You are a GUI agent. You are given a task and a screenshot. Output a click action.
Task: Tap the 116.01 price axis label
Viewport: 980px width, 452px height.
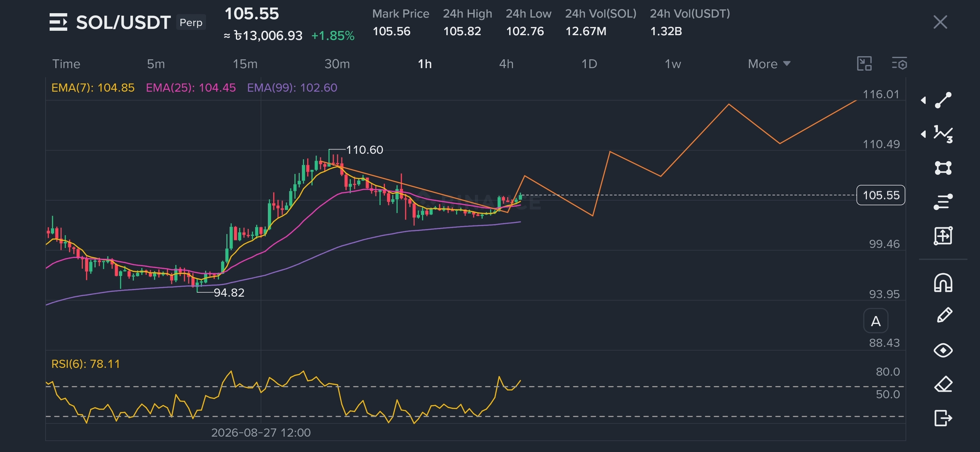(881, 94)
